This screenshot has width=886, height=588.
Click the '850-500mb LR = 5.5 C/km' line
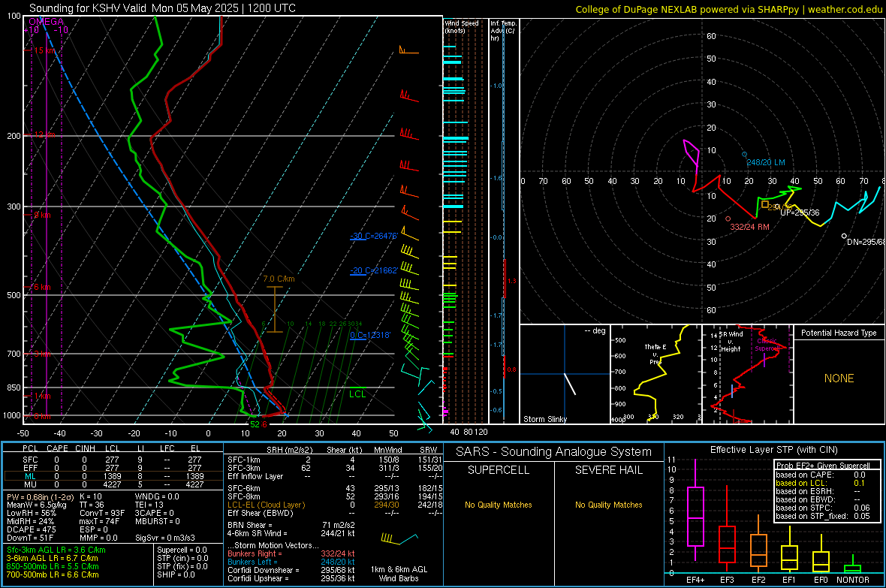[53, 566]
